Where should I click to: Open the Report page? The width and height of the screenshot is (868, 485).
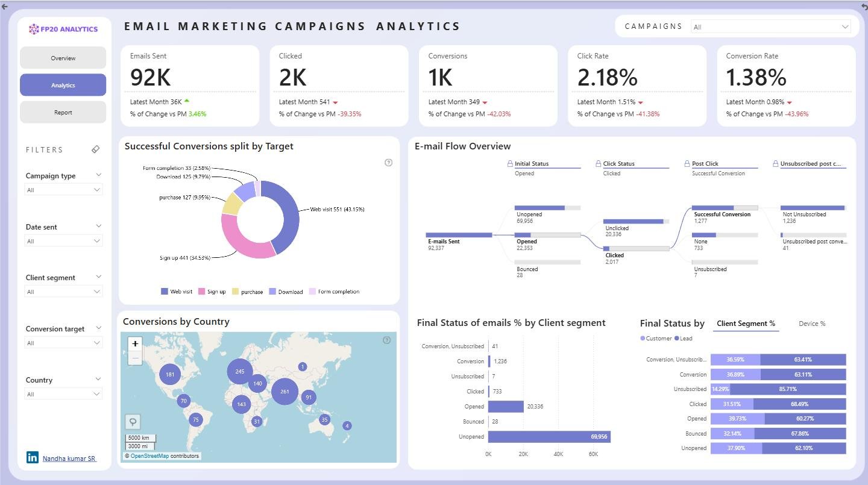pyautogui.click(x=63, y=112)
